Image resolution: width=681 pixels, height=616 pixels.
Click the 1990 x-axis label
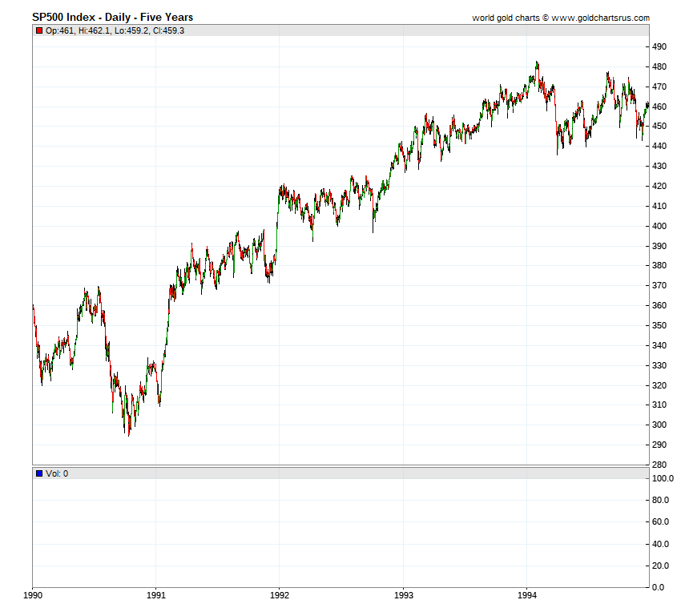pyautogui.click(x=33, y=595)
